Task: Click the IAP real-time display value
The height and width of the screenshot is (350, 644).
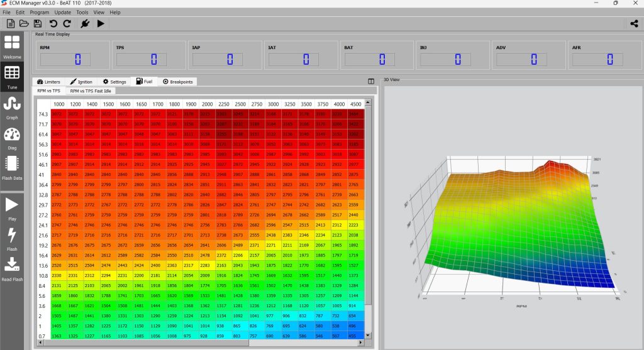Action: tap(217, 60)
